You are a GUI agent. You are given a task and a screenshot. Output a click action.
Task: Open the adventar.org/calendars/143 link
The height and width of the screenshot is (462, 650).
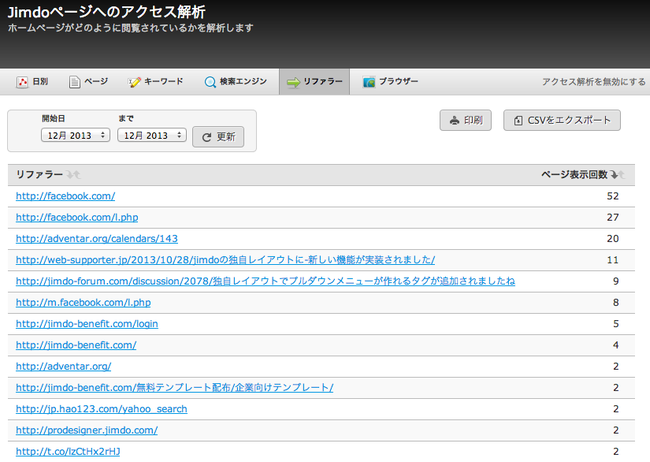coord(97,238)
